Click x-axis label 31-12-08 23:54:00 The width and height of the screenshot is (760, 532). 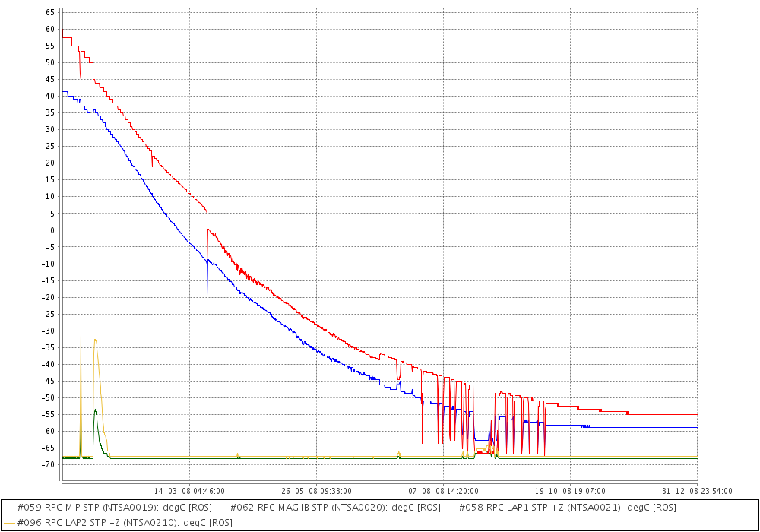(x=697, y=491)
